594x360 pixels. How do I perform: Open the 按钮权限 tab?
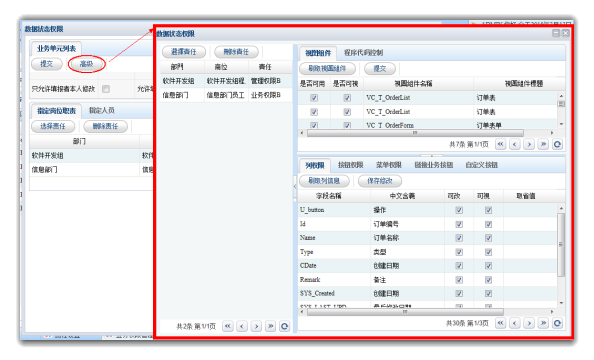(350, 165)
